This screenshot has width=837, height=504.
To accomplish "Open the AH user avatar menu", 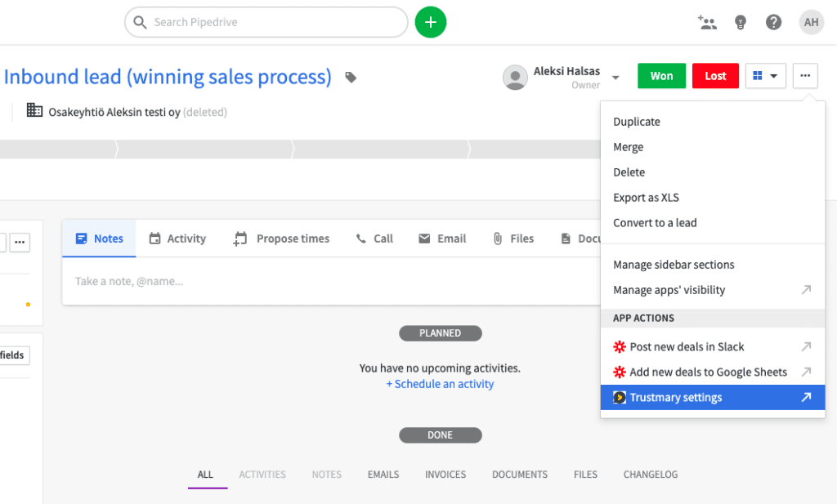I will click(x=811, y=22).
